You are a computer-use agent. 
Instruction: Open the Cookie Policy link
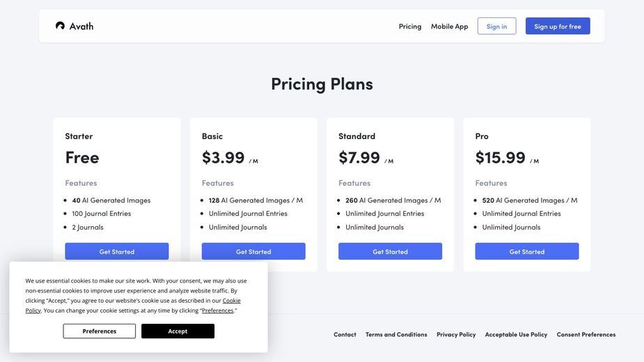tap(232, 301)
